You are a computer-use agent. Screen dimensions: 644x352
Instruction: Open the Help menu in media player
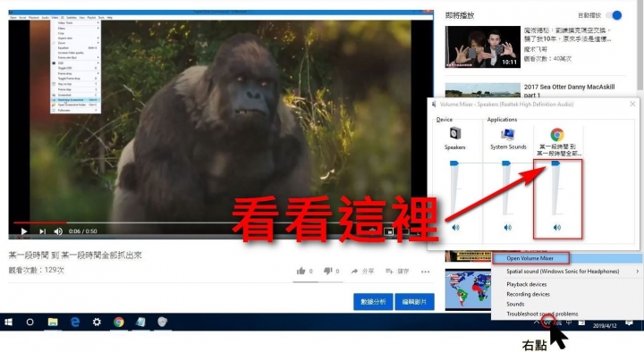110,18
